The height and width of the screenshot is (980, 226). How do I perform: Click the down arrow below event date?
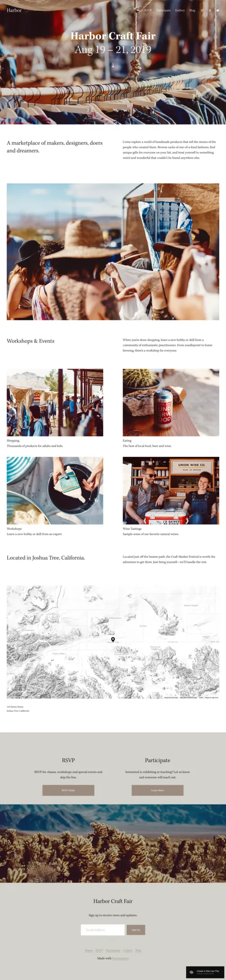[x=113, y=65]
